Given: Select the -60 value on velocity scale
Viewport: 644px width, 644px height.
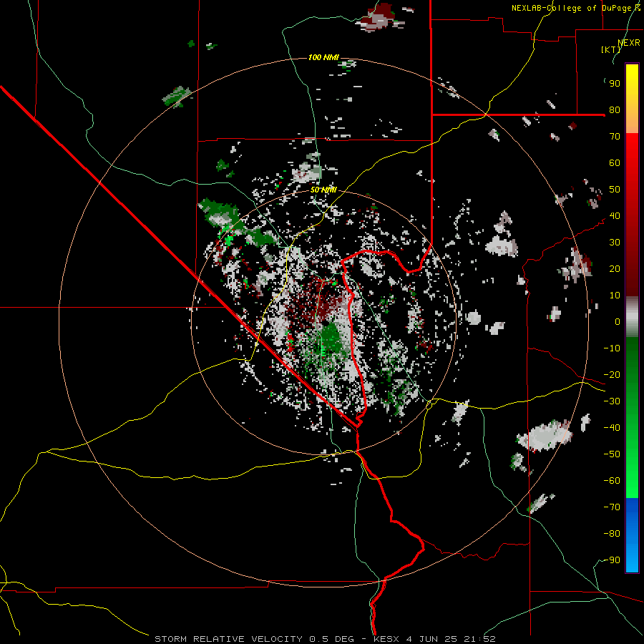Looking at the screenshot, I should click(x=612, y=481).
